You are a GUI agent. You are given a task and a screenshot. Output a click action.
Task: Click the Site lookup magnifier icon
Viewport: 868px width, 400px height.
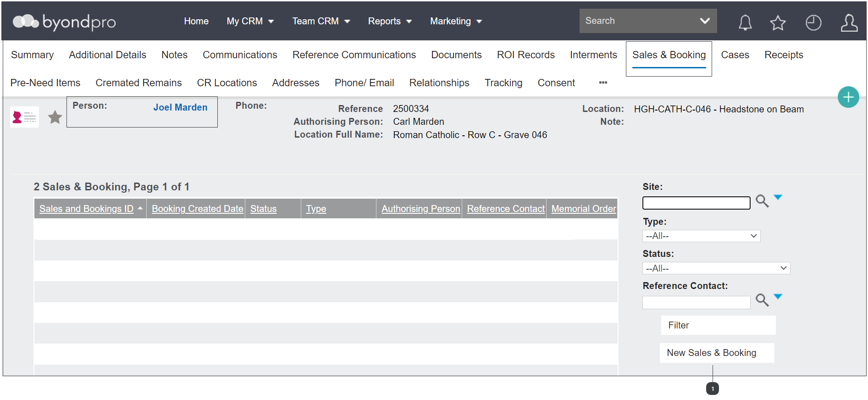coord(762,201)
